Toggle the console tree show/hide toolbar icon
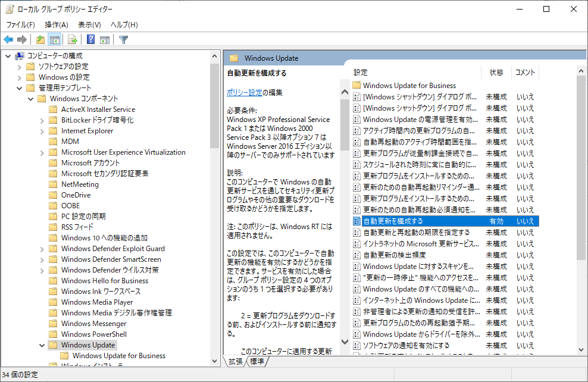Image resolution: width=588 pixels, height=382 pixels. click(x=54, y=39)
